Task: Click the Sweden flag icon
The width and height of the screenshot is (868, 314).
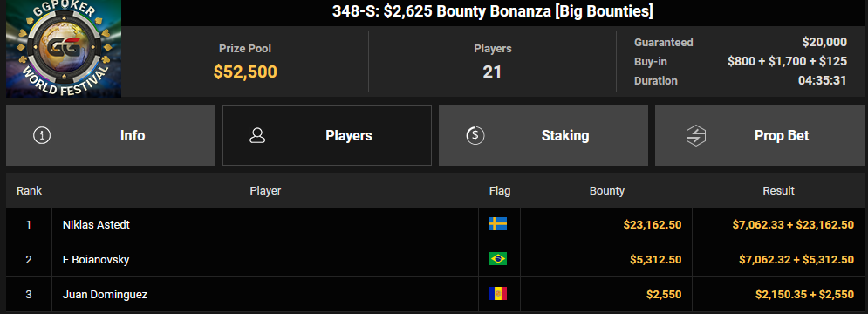Action: tap(497, 224)
